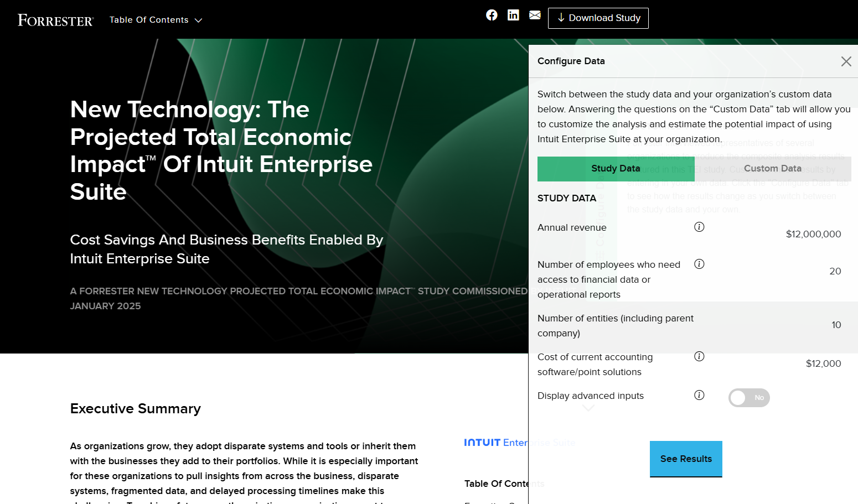Click the Intuit Enterprise Suite logo

[520, 443]
